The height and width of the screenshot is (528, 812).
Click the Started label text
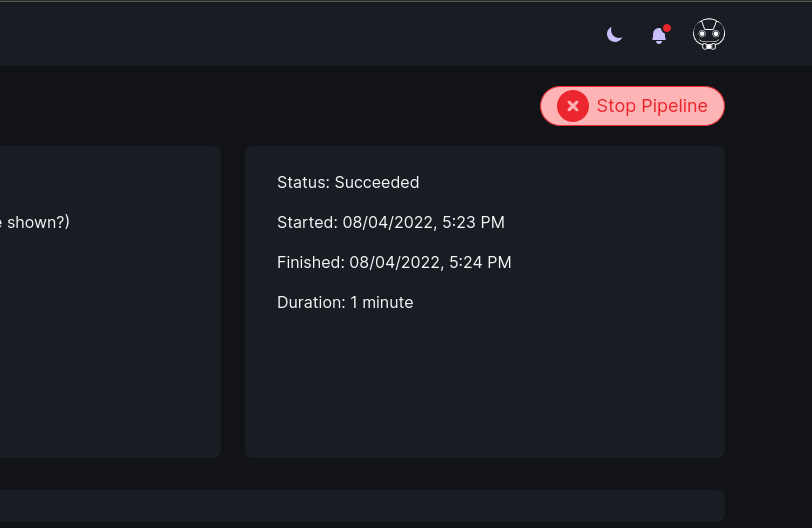[307, 222]
